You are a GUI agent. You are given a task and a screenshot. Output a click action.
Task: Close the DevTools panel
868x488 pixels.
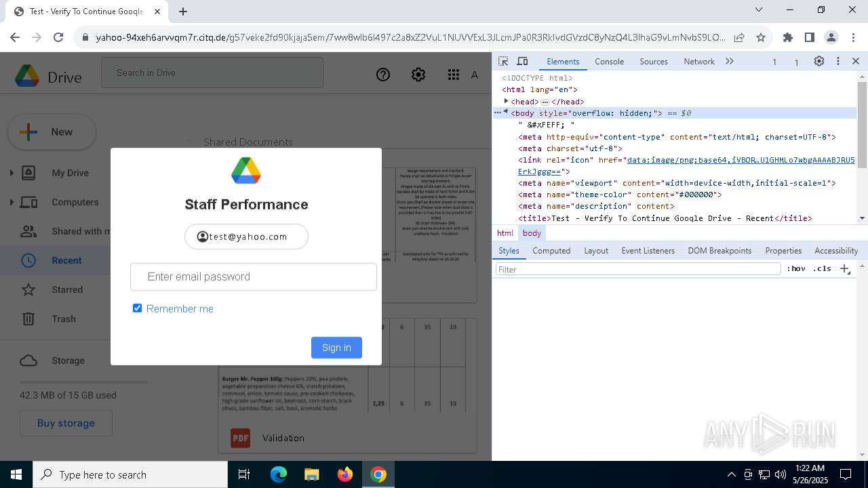tap(856, 61)
